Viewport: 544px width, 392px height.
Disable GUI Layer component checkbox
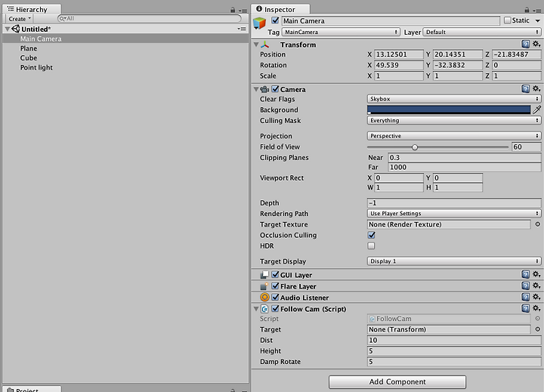point(275,274)
